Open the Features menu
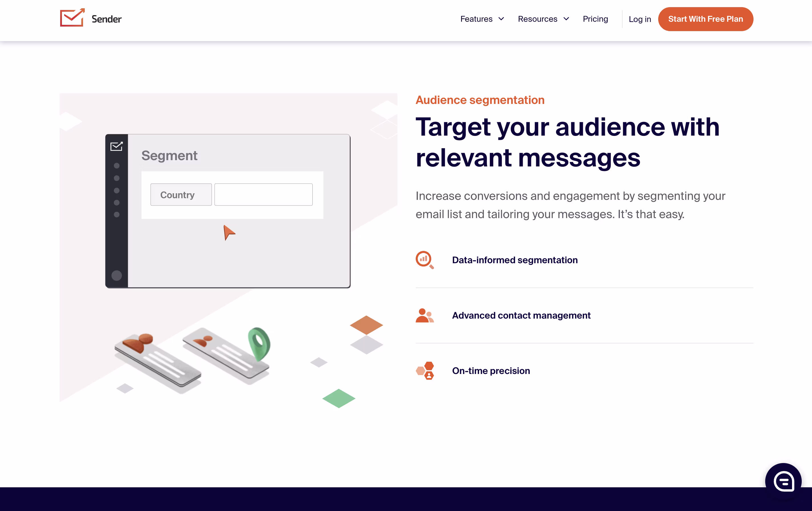The width and height of the screenshot is (812, 511). (x=476, y=19)
